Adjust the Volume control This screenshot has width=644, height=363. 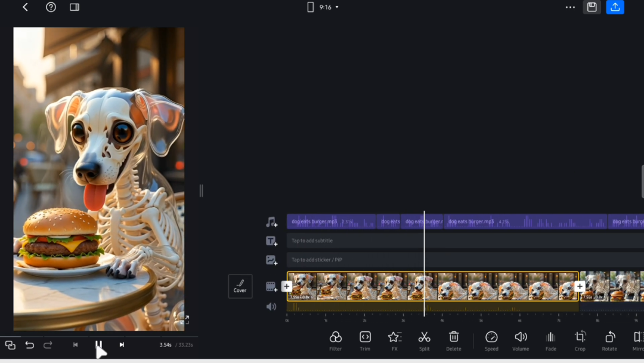tap(521, 340)
